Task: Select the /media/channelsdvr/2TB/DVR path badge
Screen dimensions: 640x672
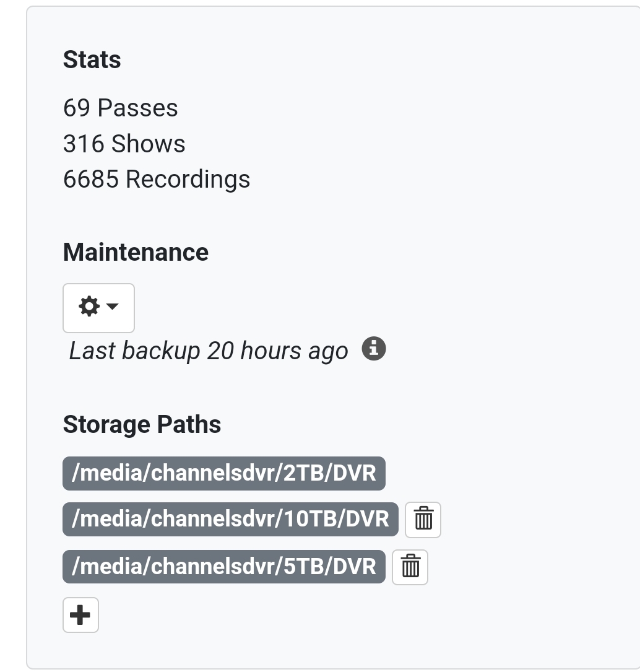Action: pyautogui.click(x=223, y=473)
